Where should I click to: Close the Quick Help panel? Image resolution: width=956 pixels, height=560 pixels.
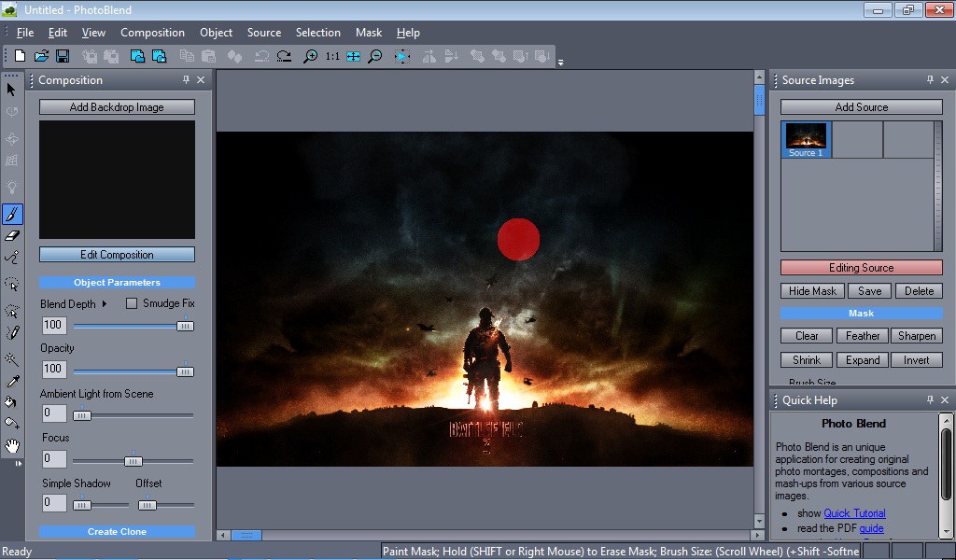pos(945,399)
